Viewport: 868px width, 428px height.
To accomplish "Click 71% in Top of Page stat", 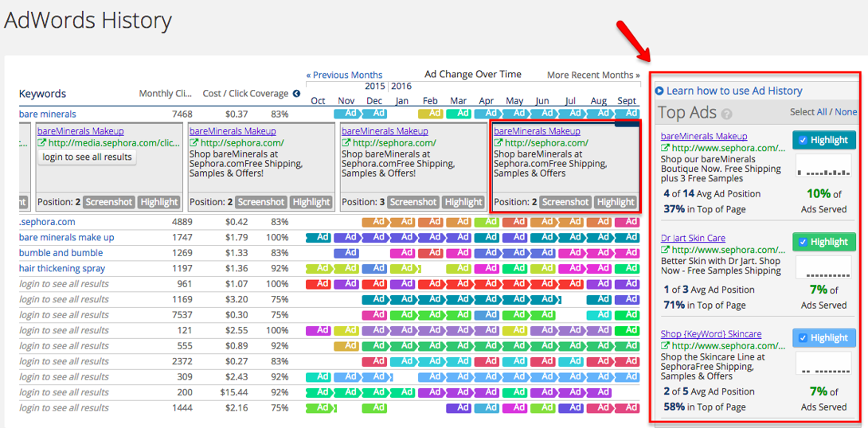I will pyautogui.click(x=704, y=305).
